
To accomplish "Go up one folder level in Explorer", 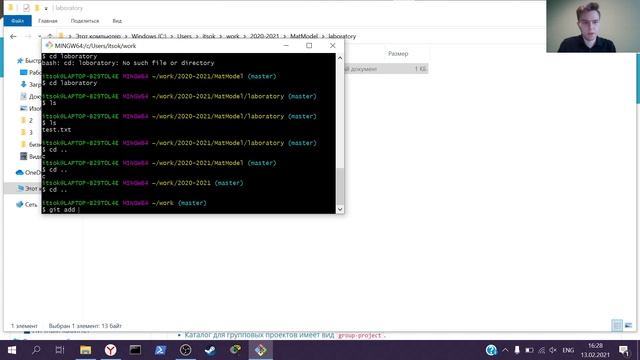I will click(50, 36).
